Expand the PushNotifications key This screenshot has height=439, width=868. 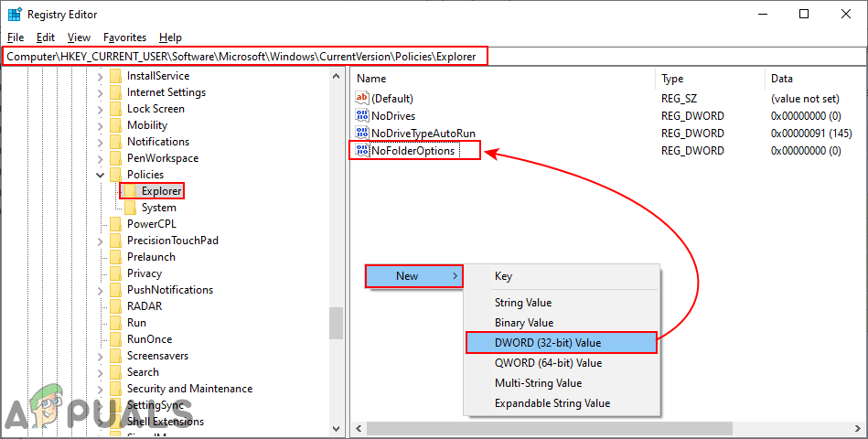pyautogui.click(x=101, y=290)
